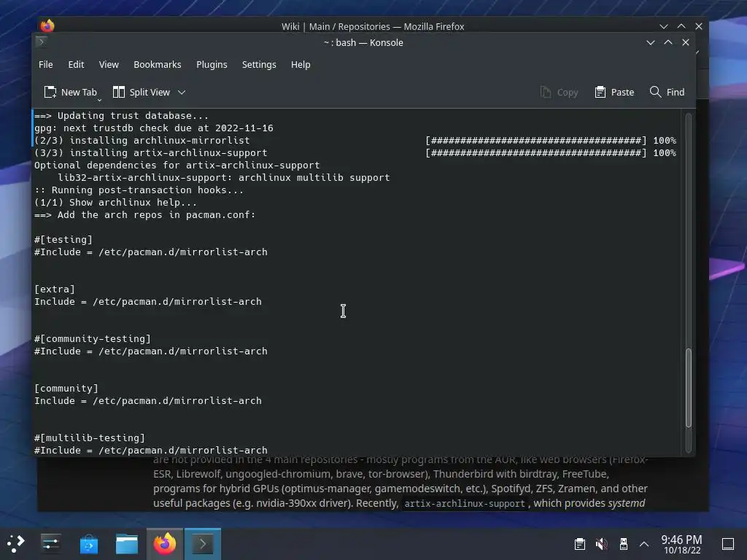Open the file manager from taskbar
The width and height of the screenshot is (747, 560).
pyautogui.click(x=127, y=543)
